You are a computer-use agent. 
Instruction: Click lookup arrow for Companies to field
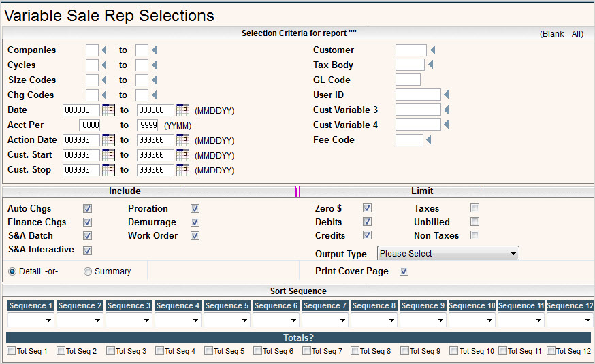click(x=154, y=50)
